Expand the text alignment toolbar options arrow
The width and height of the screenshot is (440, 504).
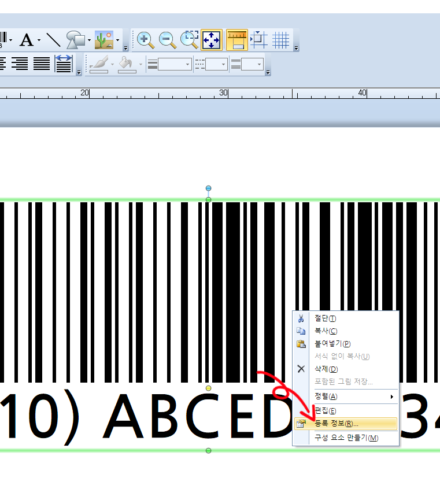79,73
